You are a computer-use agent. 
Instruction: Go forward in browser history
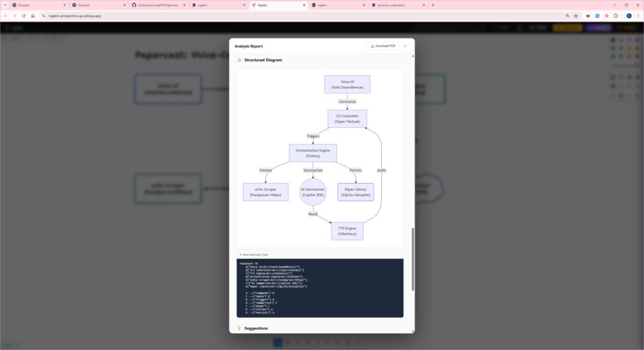click(15, 16)
